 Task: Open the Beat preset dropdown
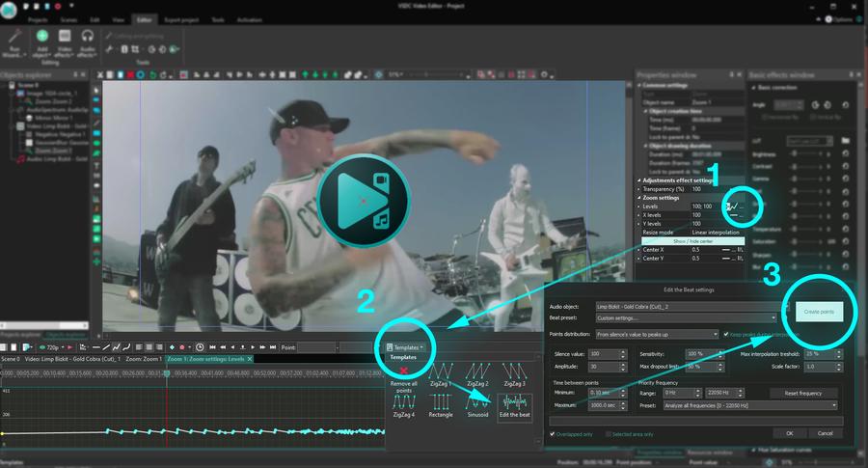686,317
